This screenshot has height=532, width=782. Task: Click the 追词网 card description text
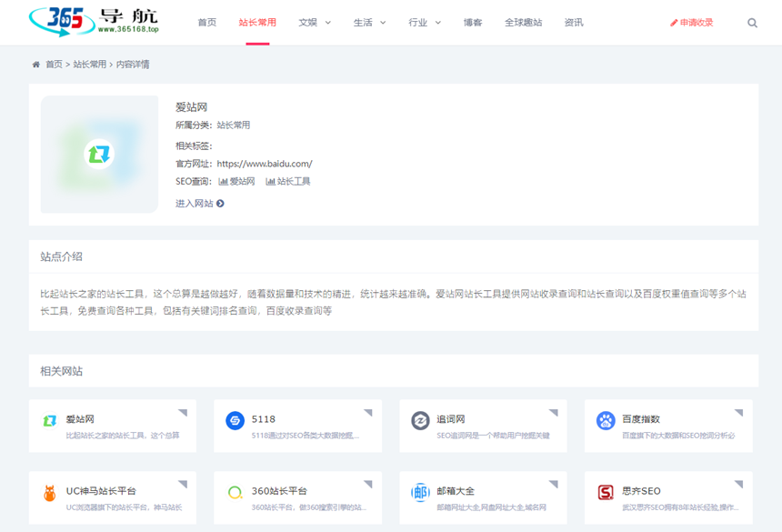493,436
